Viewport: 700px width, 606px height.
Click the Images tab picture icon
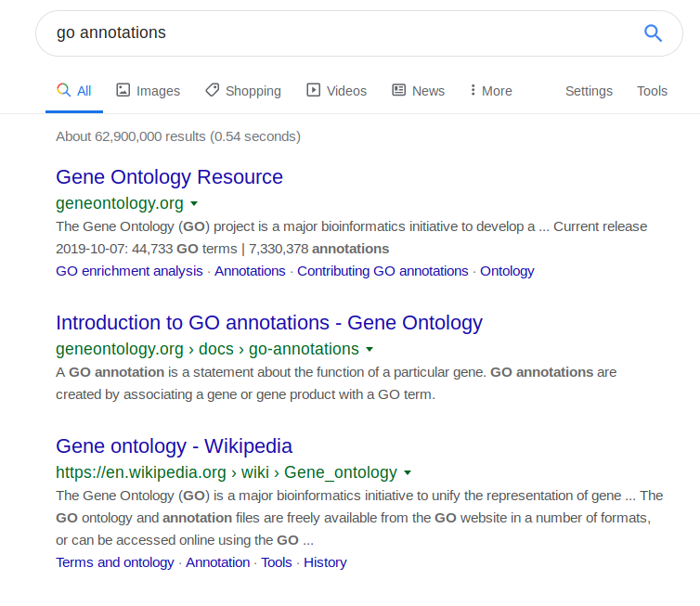point(123,90)
